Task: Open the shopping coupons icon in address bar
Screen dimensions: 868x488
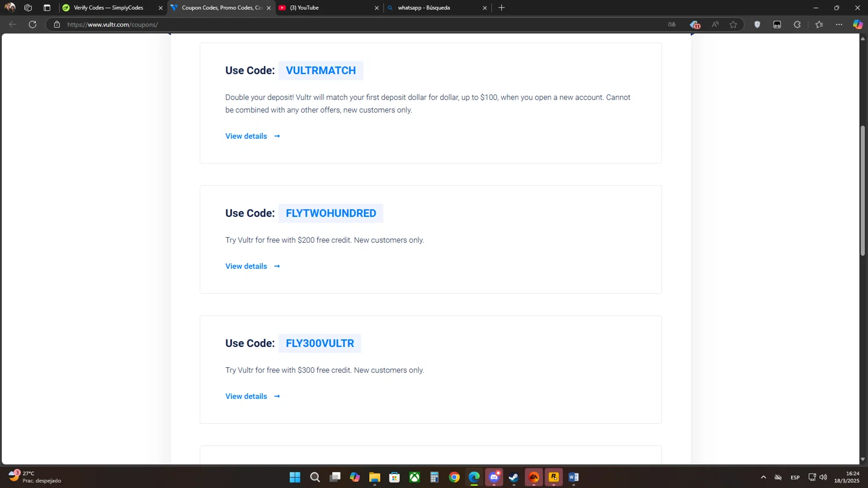Action: pyautogui.click(x=695, y=24)
